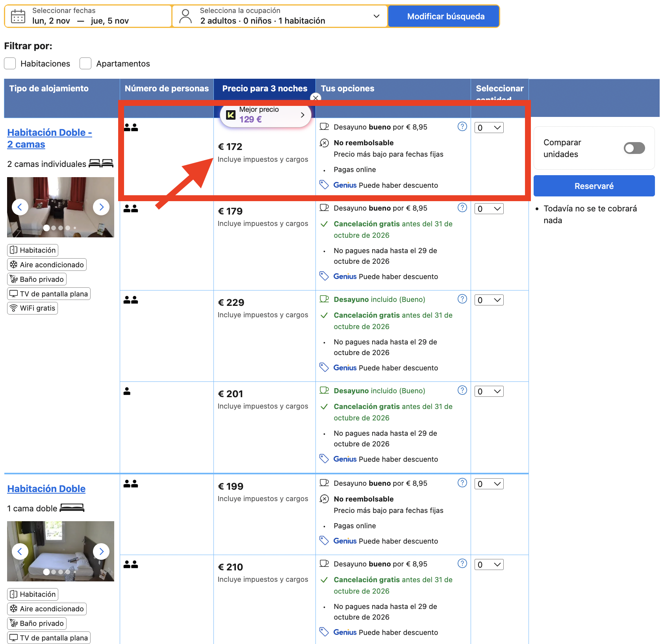Previous photo of Habitación Doble room
Viewport: 664px width, 644px height.
20,551
